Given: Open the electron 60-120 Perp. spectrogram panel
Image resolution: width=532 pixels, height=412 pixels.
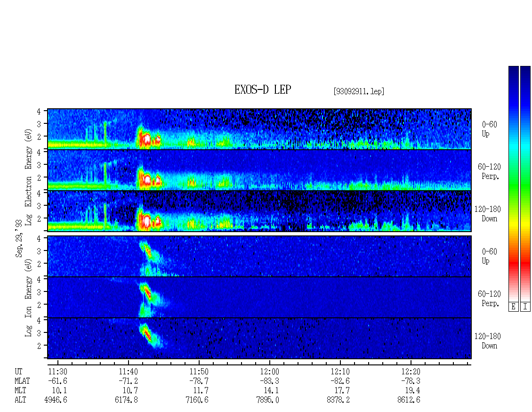Looking at the screenshot, I should click(x=259, y=170).
